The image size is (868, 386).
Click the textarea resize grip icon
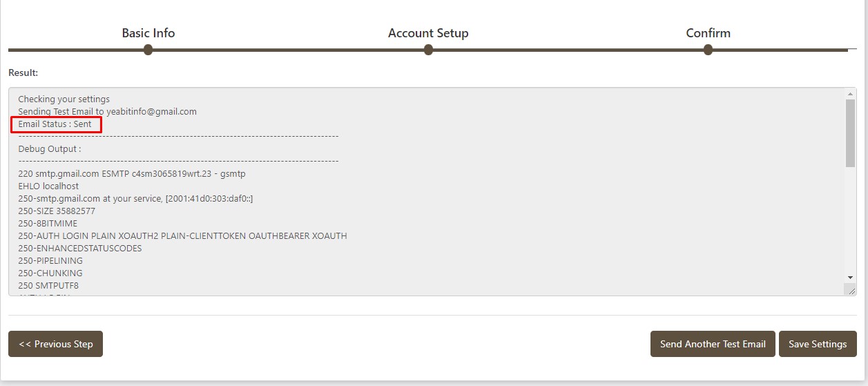click(x=851, y=290)
